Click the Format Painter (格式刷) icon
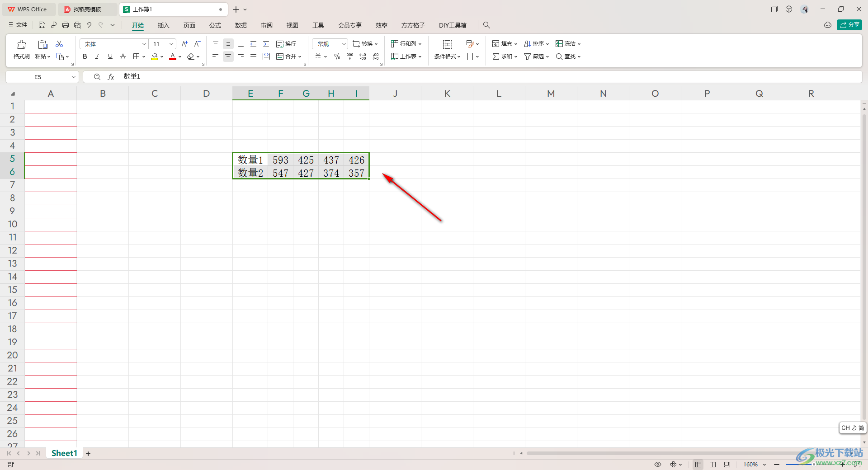The image size is (868, 470). coord(21,44)
